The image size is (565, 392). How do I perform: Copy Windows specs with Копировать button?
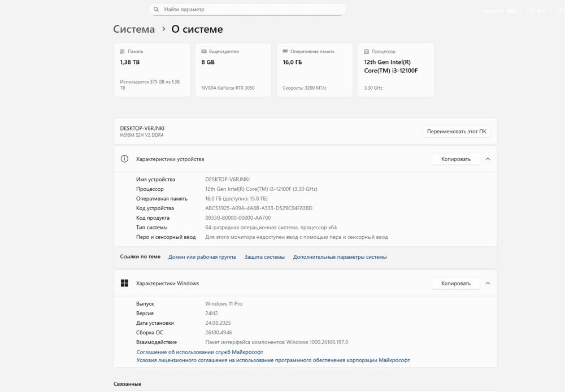(x=455, y=284)
